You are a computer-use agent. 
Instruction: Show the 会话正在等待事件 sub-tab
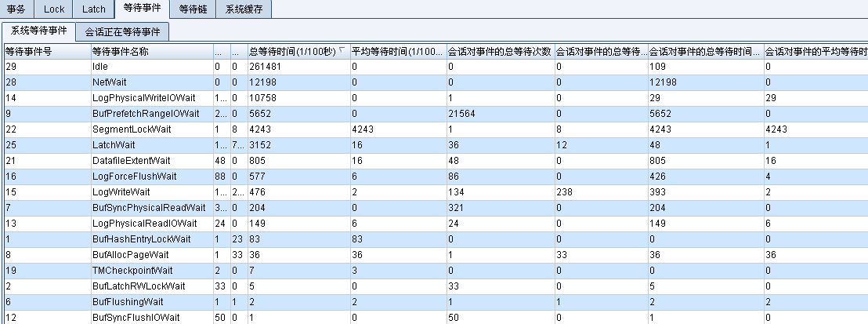122,32
